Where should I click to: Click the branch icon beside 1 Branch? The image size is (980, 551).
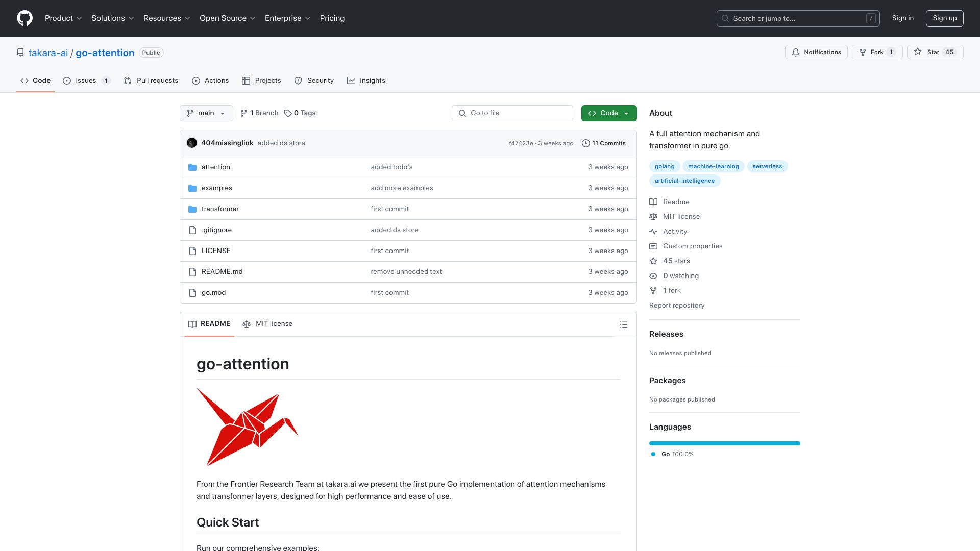[x=244, y=113]
